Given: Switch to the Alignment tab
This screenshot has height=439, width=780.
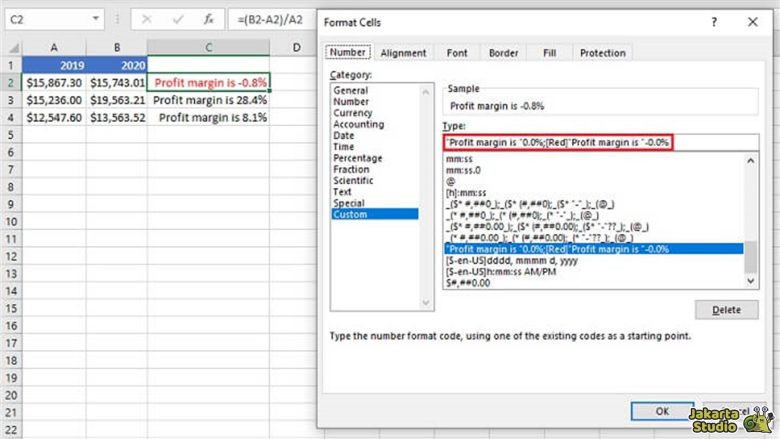Looking at the screenshot, I should [x=403, y=53].
